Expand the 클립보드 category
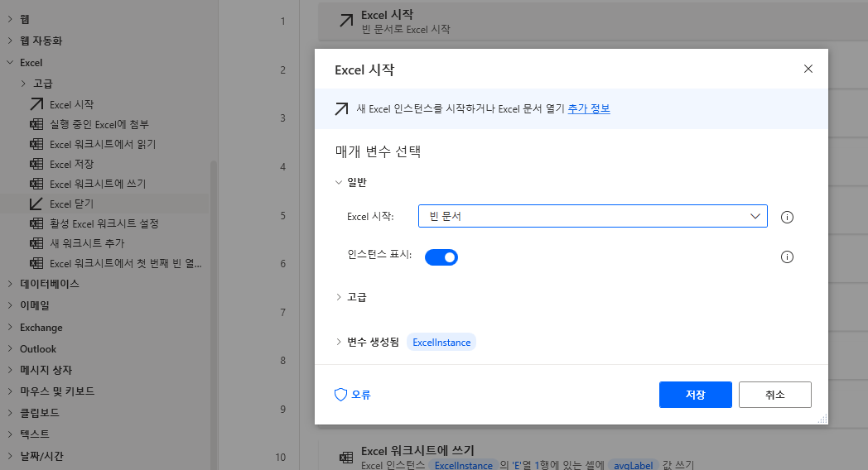868x470 pixels. [10, 413]
